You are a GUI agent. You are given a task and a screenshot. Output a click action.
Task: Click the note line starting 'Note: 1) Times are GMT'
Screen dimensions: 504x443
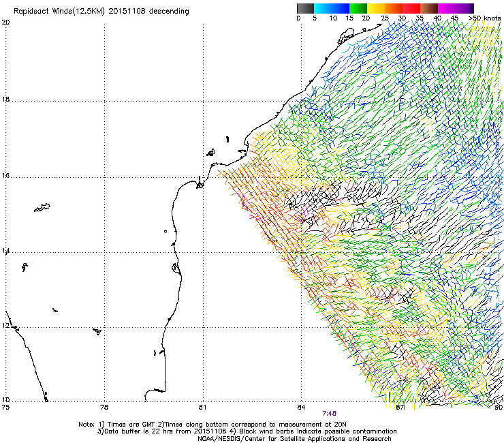[x=212, y=425]
